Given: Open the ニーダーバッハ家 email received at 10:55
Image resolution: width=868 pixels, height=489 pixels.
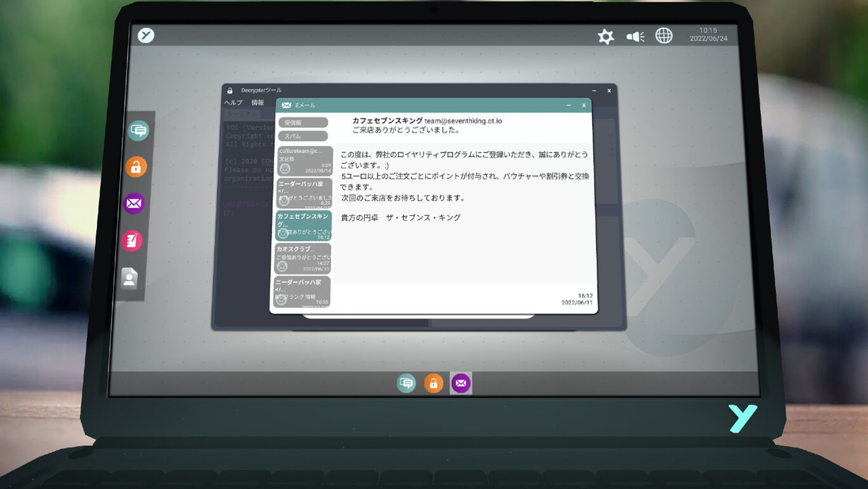Looking at the screenshot, I should 302,291.
